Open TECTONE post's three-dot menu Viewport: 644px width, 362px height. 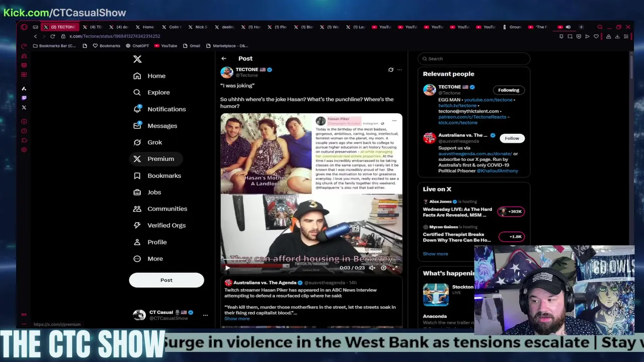[x=399, y=70]
